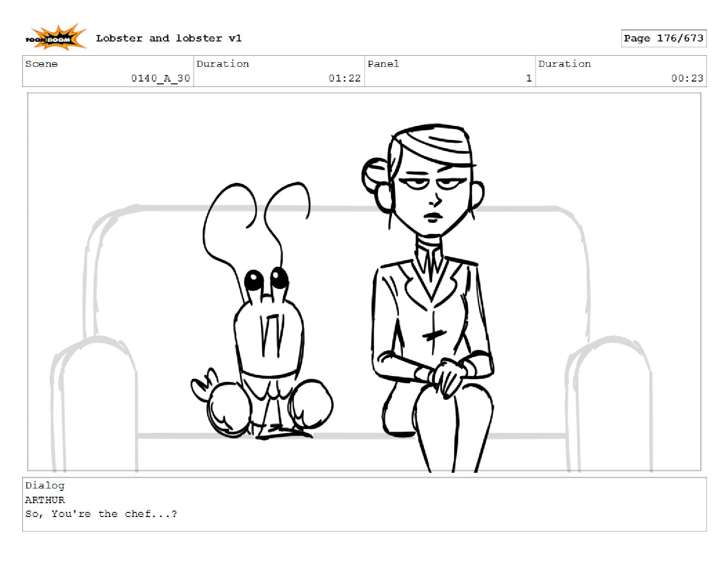The height and width of the screenshot is (564, 728).
Task: Click the Toon Boom logo icon
Action: click(56, 37)
